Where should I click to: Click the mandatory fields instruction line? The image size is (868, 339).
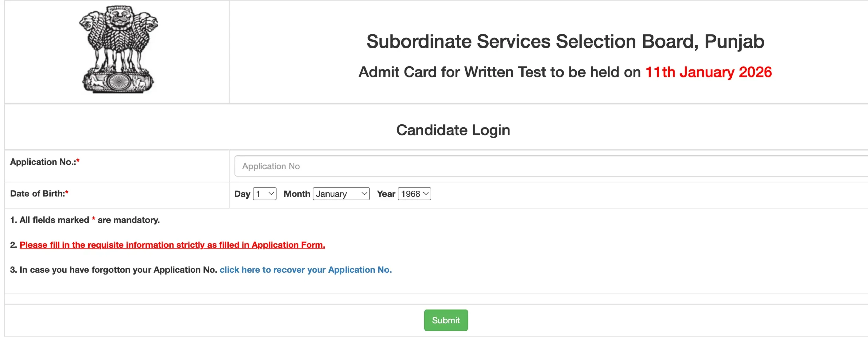click(85, 220)
